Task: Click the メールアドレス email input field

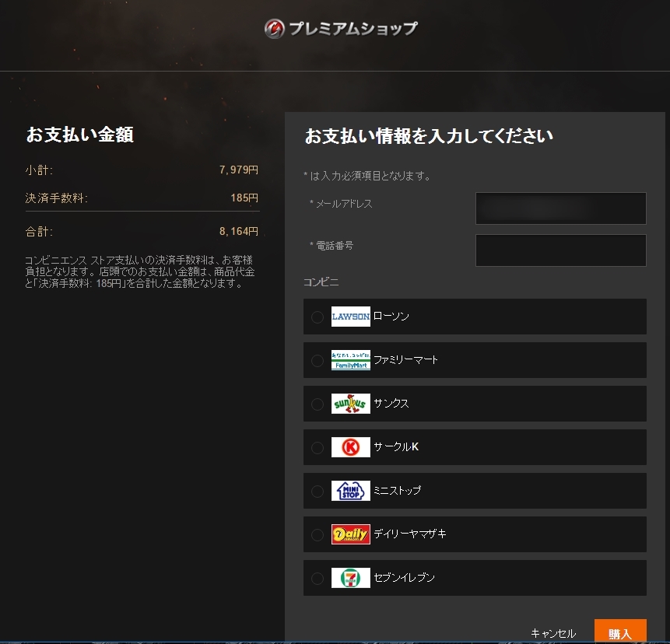Action: [x=560, y=208]
